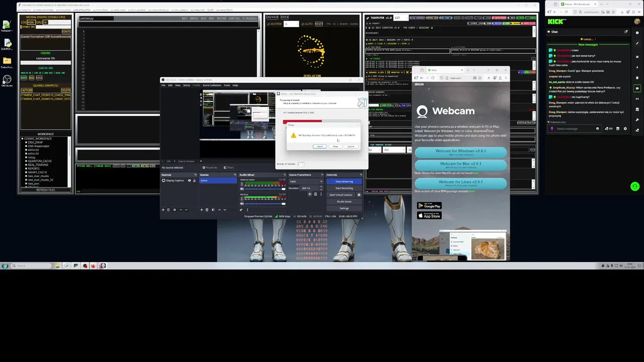The width and height of the screenshot is (644, 362).
Task: Open OBS Scene Collection menu
Action: pyautogui.click(x=212, y=85)
